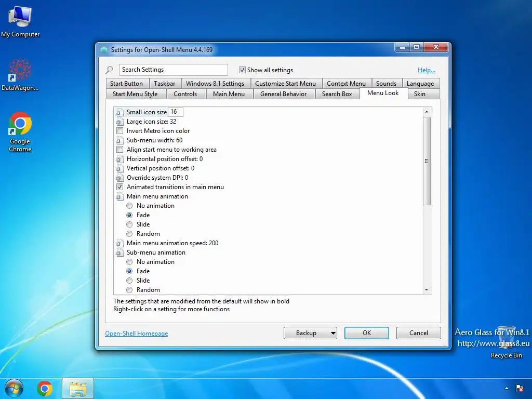Image resolution: width=532 pixels, height=399 pixels.
Task: Click gear icon beside Override system DPI
Action: pyautogui.click(x=119, y=178)
